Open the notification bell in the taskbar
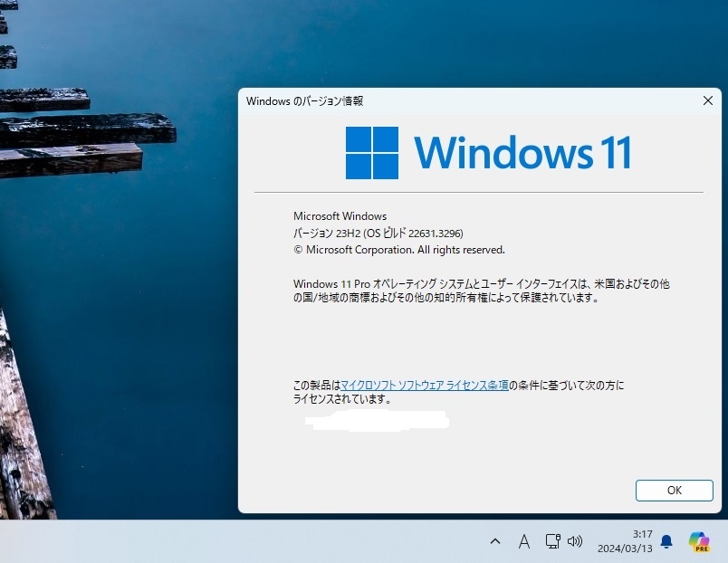728x563 pixels. [x=666, y=541]
